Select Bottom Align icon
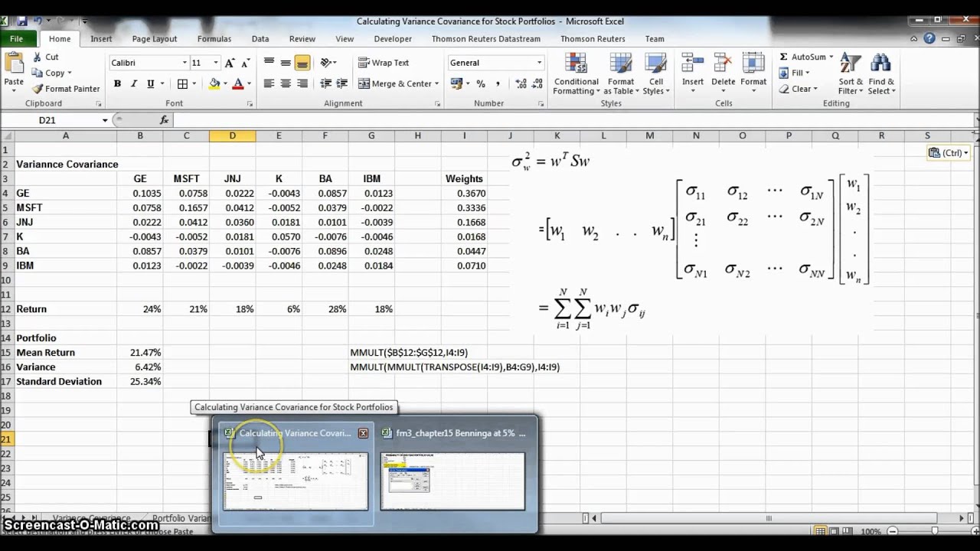This screenshot has width=980, height=551. tap(302, 63)
